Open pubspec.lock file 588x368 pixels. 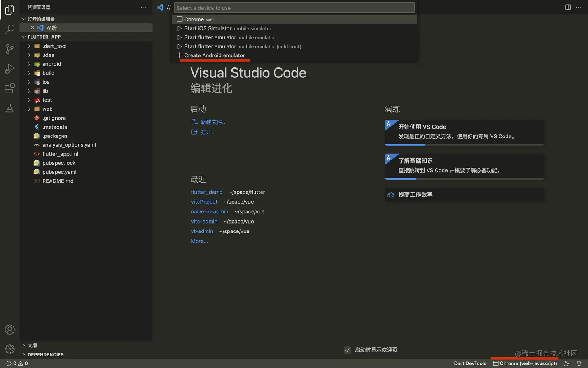[x=86, y=163]
